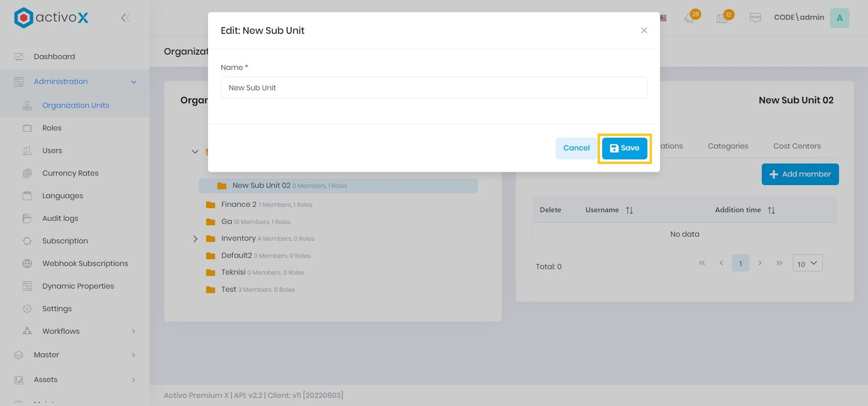The width and height of the screenshot is (868, 406).
Task: Collapse the Administration menu section
Action: (133, 82)
